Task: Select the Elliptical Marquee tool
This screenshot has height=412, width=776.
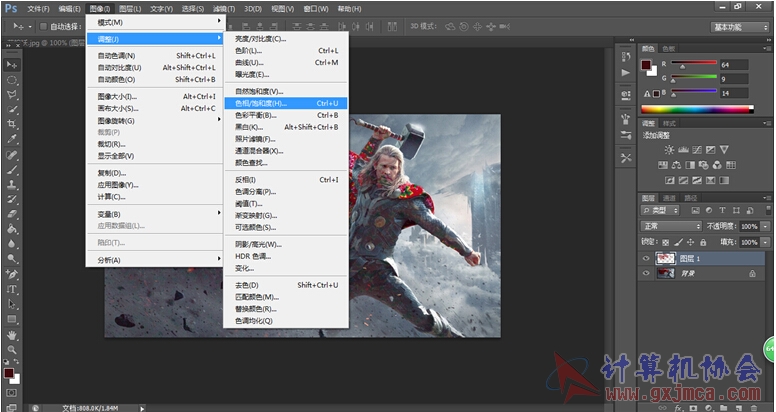Action: (11, 80)
